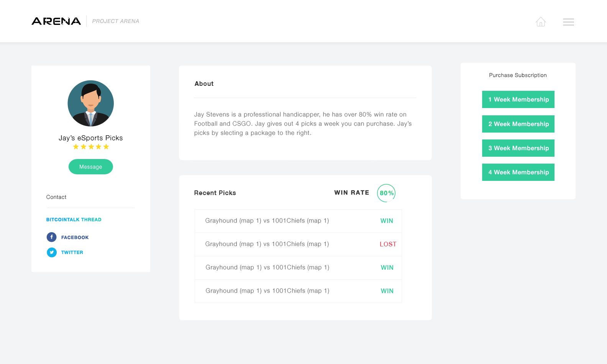Click the ARENA logo
Screen dimensions: 607x364
[56, 21]
